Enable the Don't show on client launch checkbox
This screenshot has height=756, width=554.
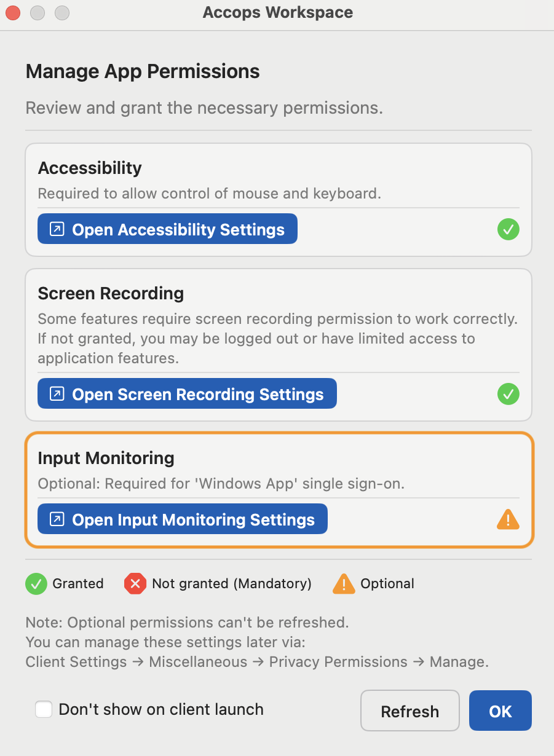tap(44, 709)
